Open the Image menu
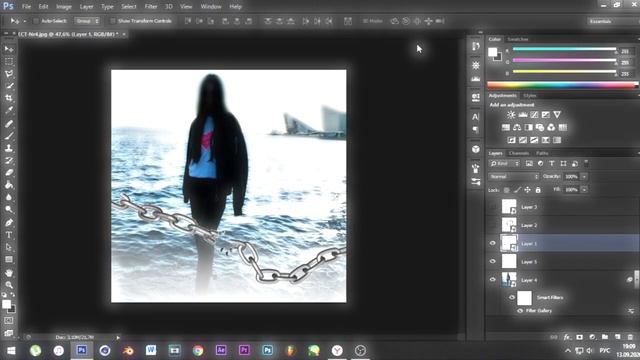 click(x=64, y=7)
